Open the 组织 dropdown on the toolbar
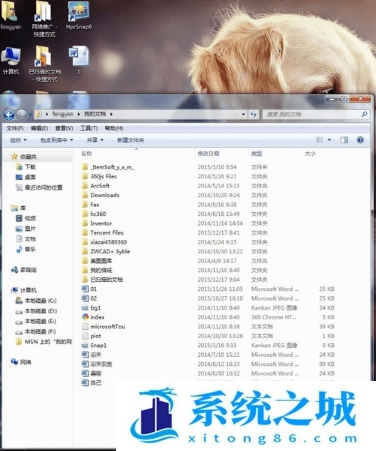The image size is (376, 451). tap(18, 140)
